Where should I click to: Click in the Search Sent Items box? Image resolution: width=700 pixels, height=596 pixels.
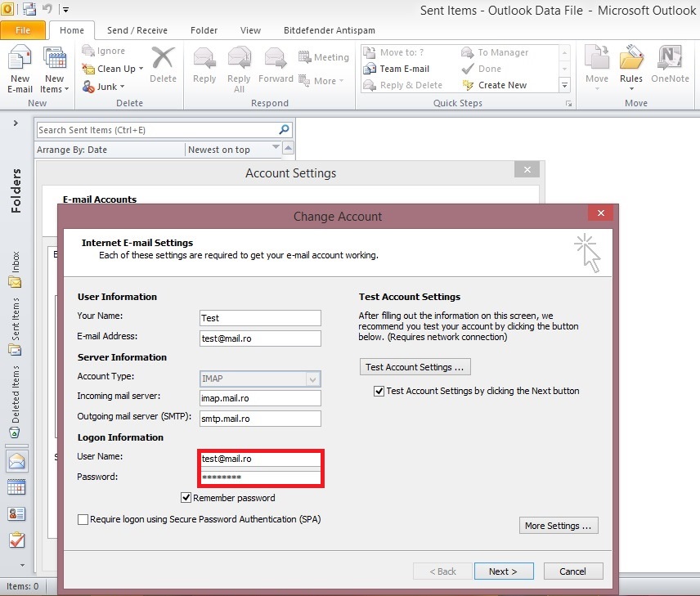(x=156, y=130)
